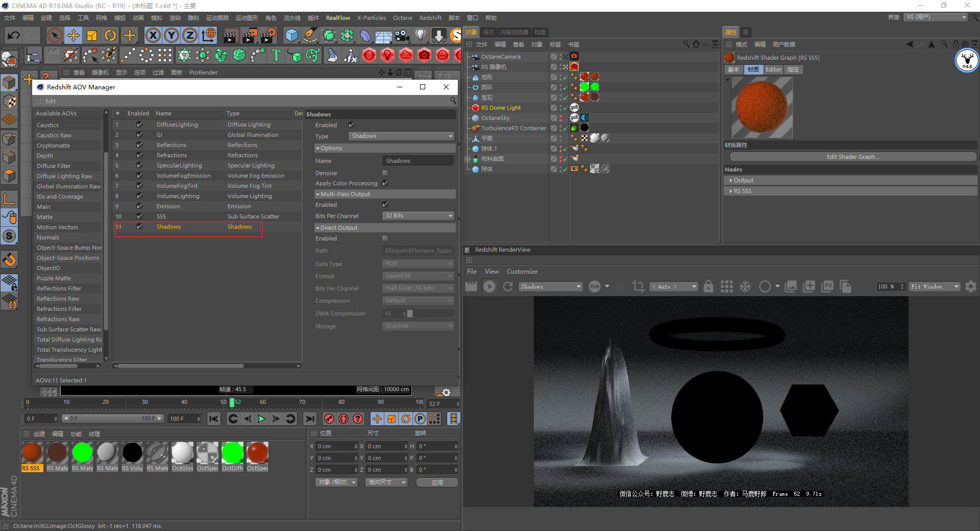
Task: Open the Octane menu
Action: coord(402,18)
